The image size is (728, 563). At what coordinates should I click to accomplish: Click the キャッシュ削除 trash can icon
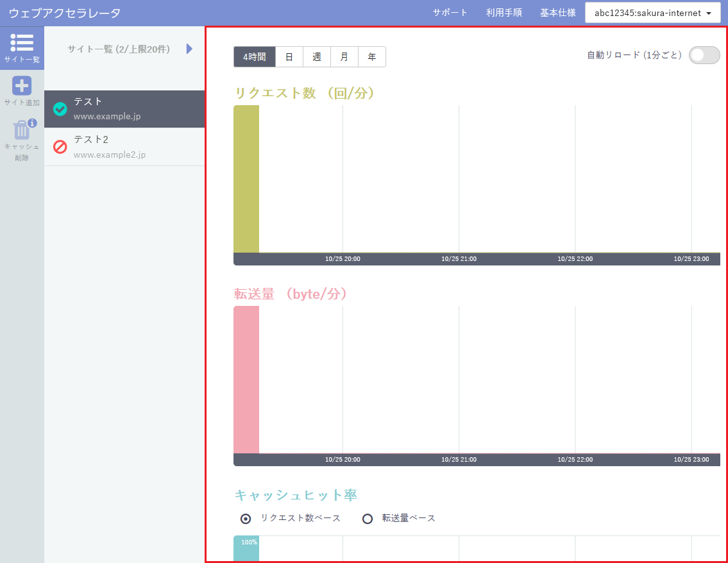point(21,130)
